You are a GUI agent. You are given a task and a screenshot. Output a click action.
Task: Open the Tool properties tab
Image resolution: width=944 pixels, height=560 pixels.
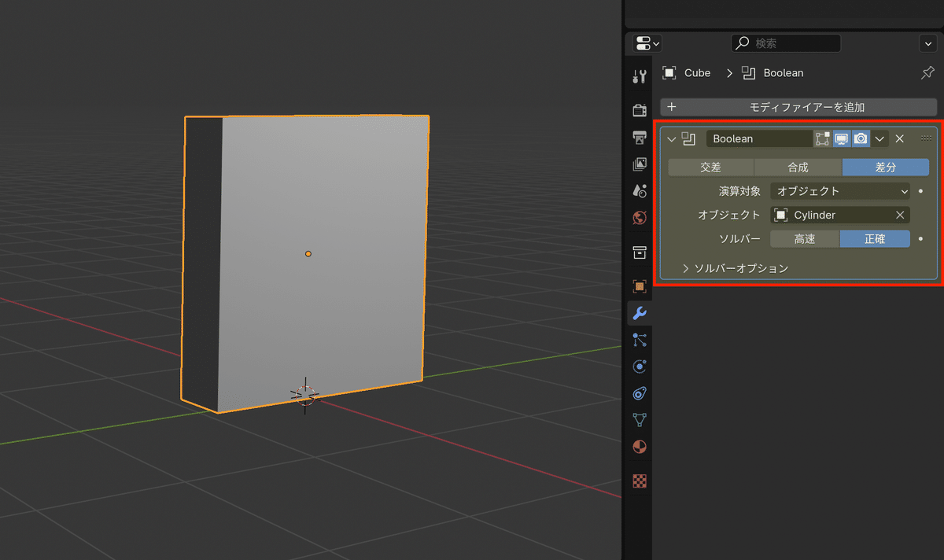640,76
